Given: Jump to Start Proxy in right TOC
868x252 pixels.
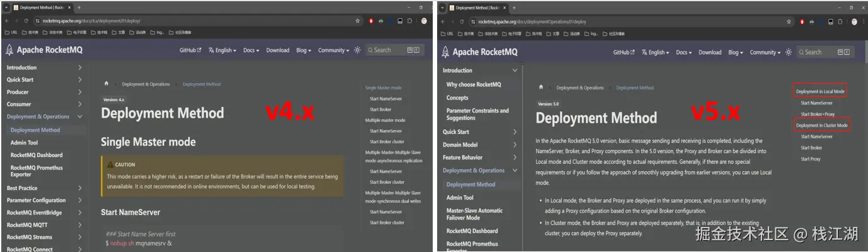Looking at the screenshot, I should [x=810, y=159].
